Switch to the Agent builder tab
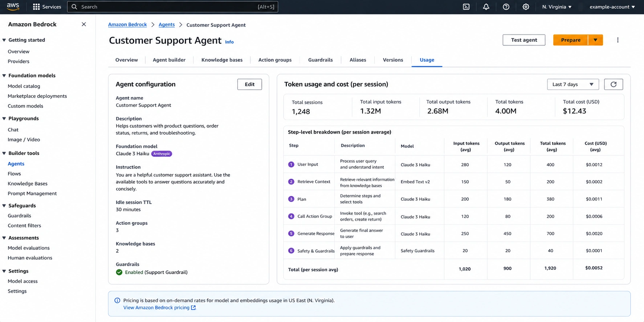The width and height of the screenshot is (644, 322). tap(169, 60)
